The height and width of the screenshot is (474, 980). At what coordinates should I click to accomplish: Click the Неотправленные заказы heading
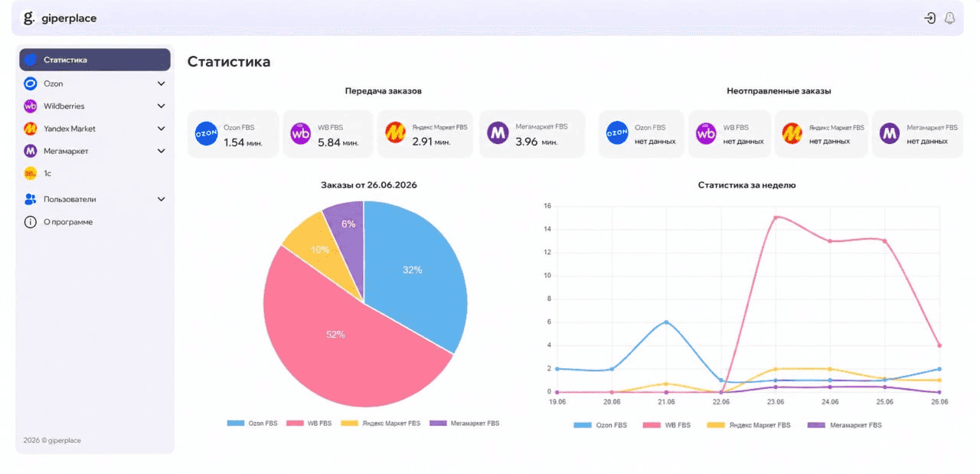tap(779, 91)
